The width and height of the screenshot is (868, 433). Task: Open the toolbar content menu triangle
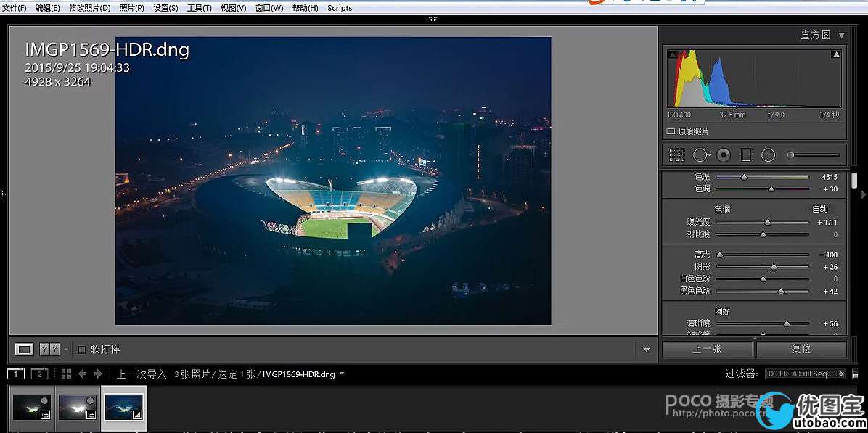[x=646, y=350]
